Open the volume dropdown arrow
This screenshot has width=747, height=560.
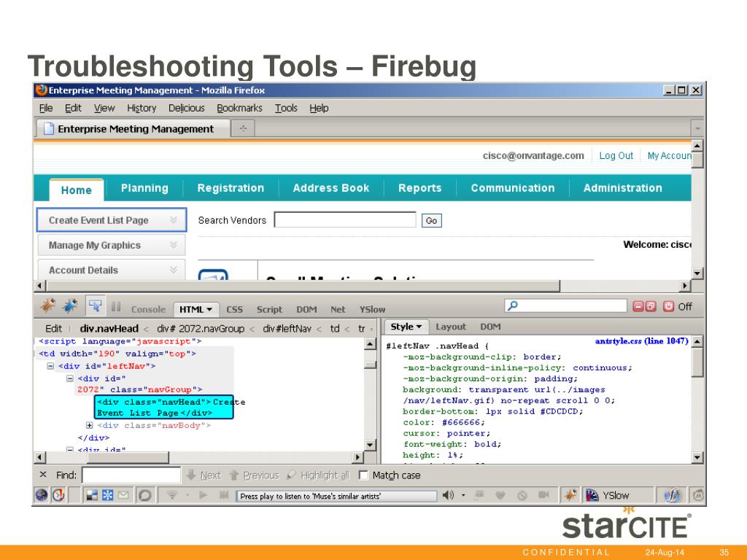pos(463,495)
